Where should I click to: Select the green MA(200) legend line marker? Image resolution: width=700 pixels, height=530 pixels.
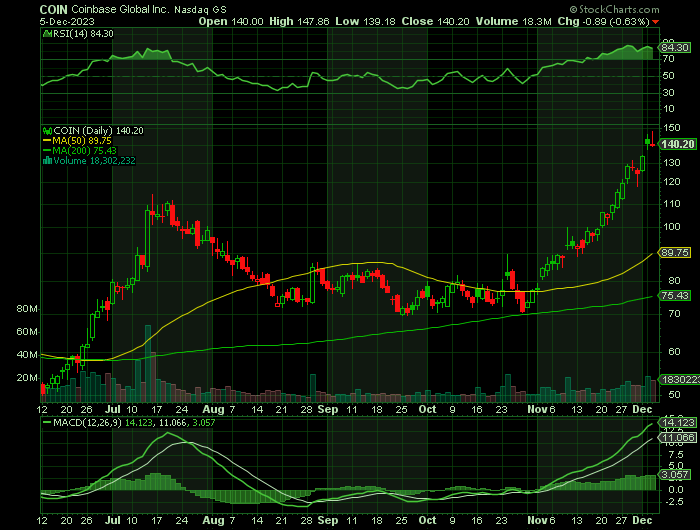click(x=47, y=151)
